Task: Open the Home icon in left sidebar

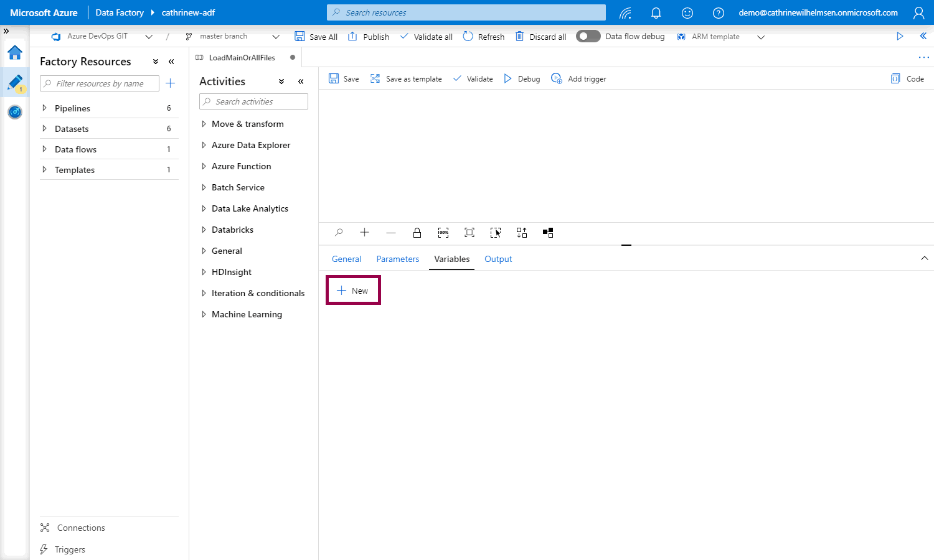Action: [x=15, y=52]
